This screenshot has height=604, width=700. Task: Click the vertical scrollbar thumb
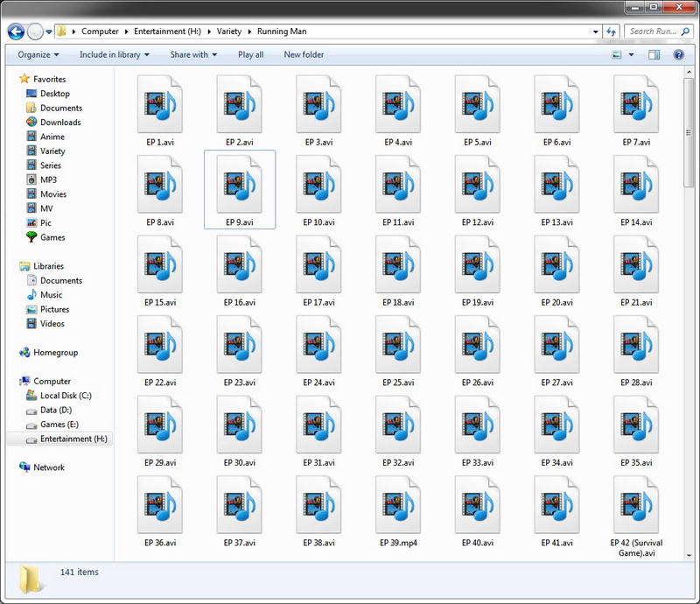coord(689,133)
